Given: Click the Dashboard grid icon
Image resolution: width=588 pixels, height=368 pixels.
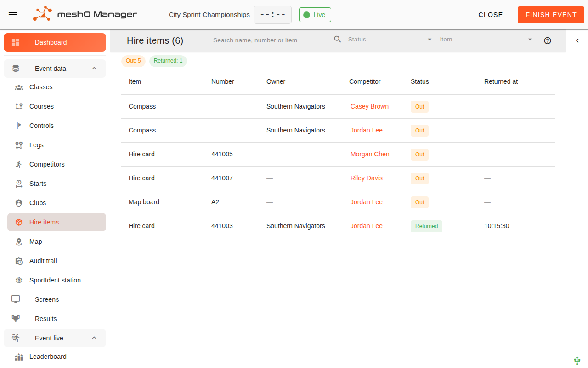Looking at the screenshot, I should [x=16, y=42].
